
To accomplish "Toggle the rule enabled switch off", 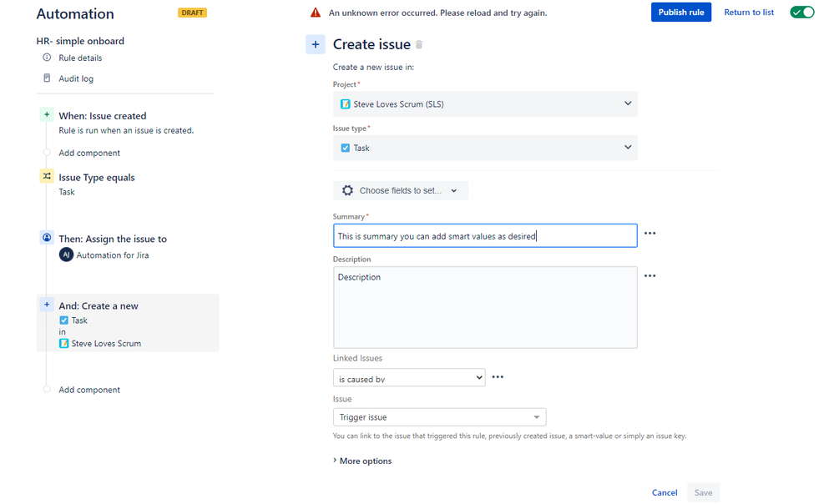I will click(x=801, y=13).
